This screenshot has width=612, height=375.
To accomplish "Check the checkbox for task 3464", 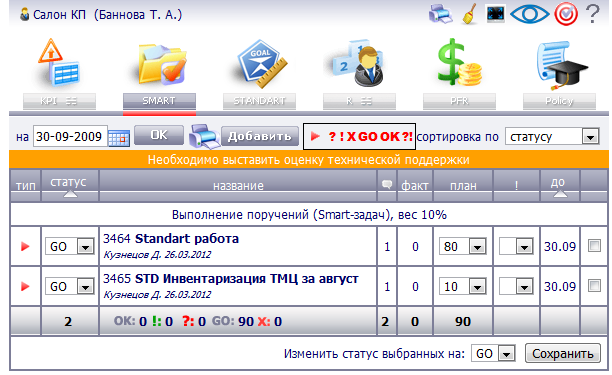I will tap(594, 245).
